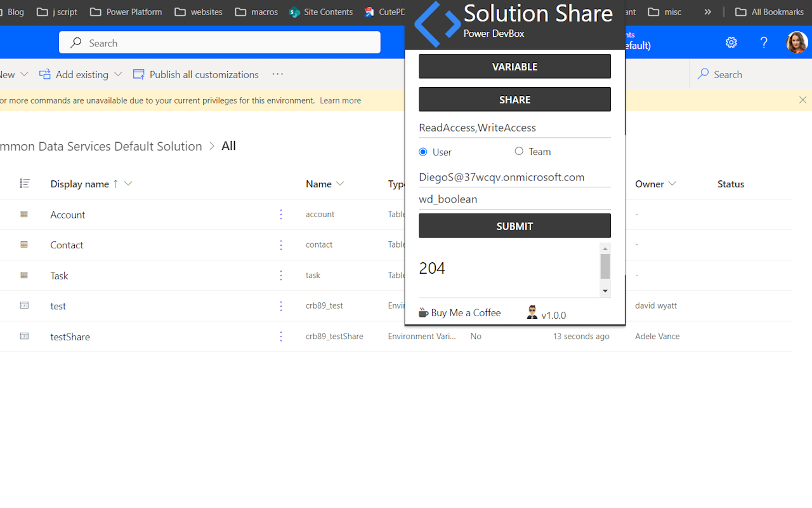Open the environment settings gear icon

731,42
